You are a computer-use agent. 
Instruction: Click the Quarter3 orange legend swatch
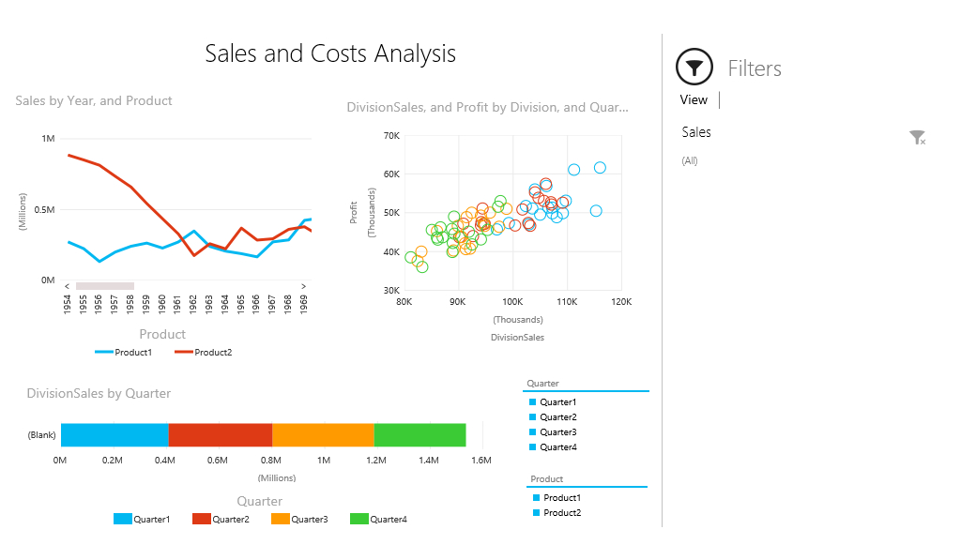pyautogui.click(x=281, y=519)
